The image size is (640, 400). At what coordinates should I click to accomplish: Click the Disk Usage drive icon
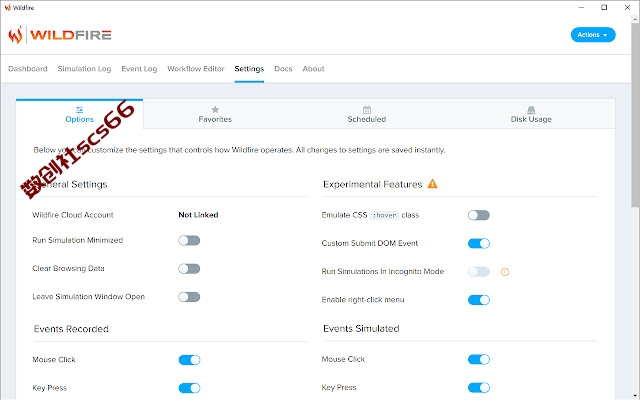[531, 110]
